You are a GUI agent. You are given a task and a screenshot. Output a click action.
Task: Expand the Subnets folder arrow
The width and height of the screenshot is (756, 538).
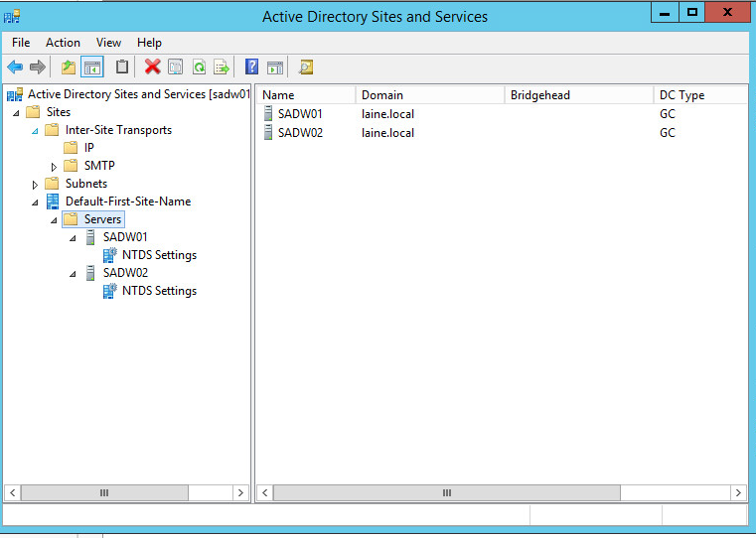tap(35, 185)
